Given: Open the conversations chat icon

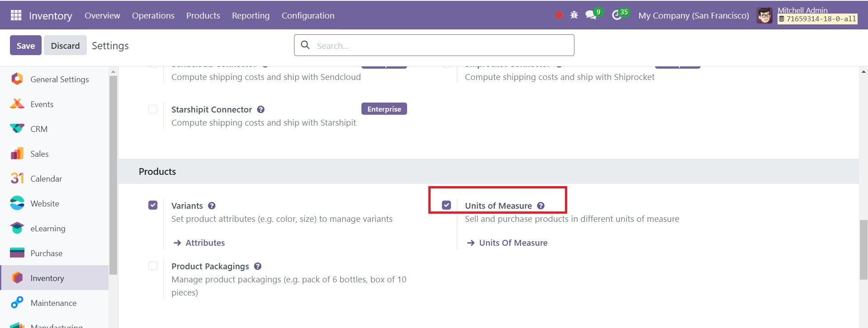Looking at the screenshot, I should (591, 15).
